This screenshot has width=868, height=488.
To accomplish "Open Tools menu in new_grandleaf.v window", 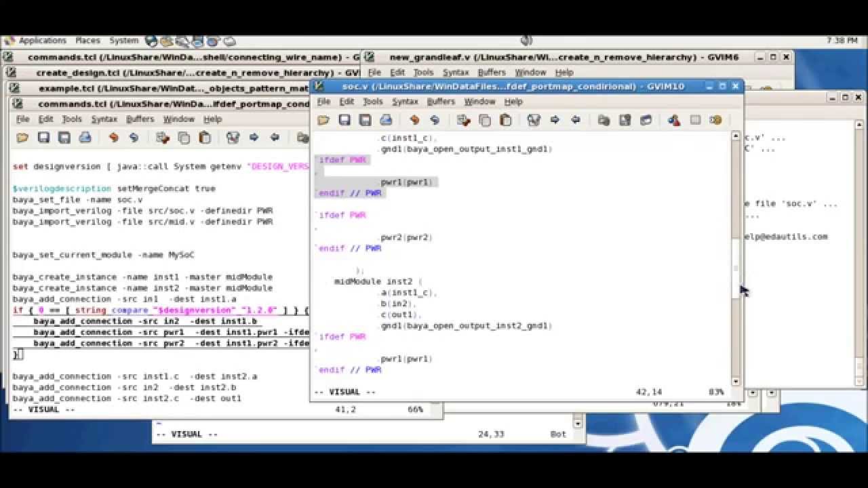I will [x=423, y=72].
